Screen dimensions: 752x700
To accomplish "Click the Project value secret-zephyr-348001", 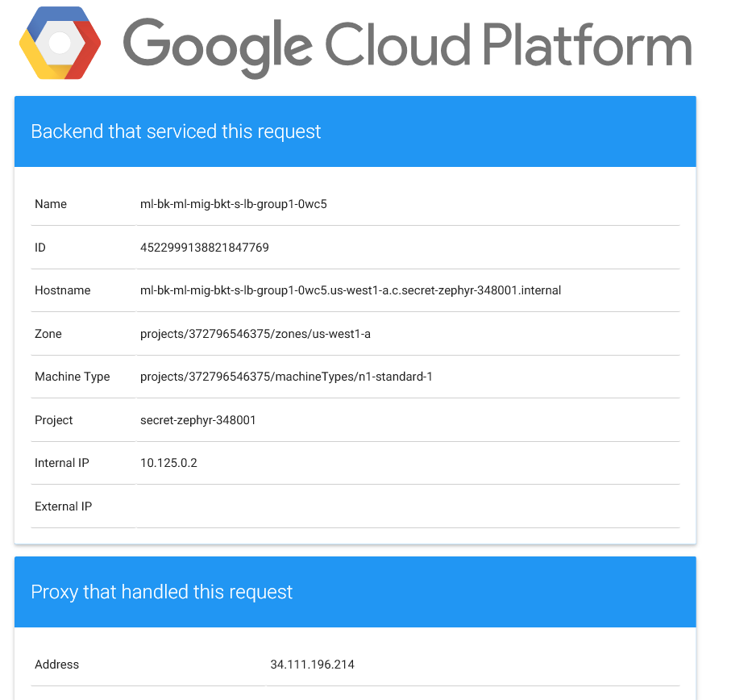I will 198,420.
